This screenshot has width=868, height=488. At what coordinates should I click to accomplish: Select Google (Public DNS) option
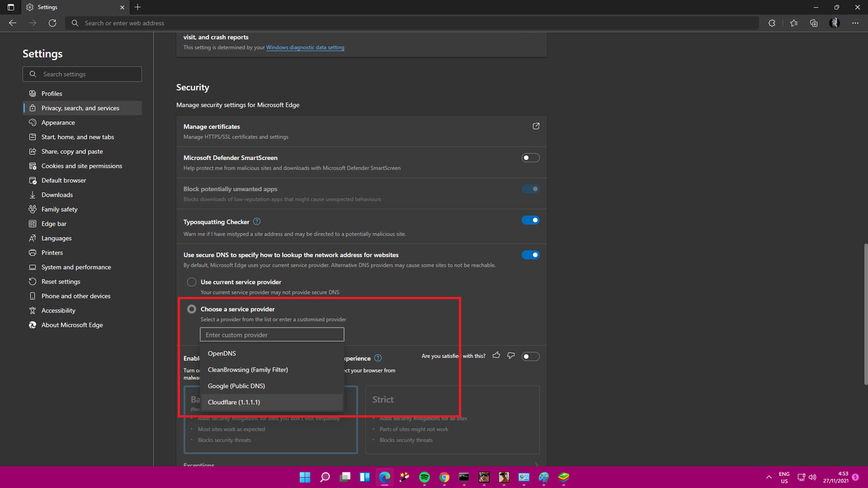click(x=273, y=386)
